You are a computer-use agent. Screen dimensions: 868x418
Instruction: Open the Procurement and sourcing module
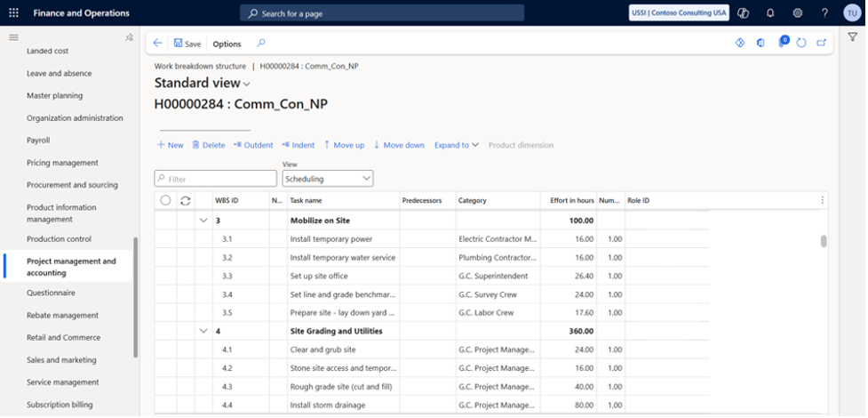[x=72, y=185]
